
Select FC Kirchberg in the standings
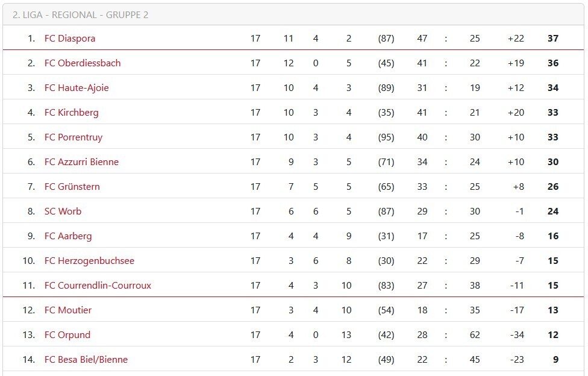click(71, 113)
